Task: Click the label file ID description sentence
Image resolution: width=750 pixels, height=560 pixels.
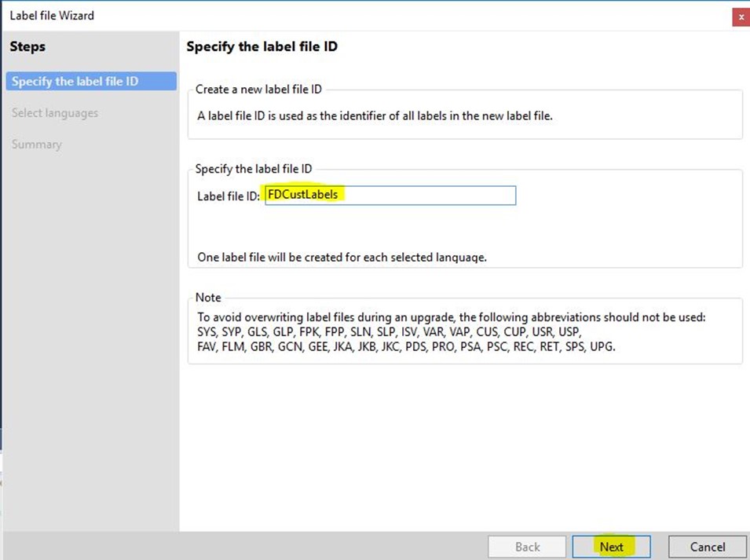Action: 375,116
